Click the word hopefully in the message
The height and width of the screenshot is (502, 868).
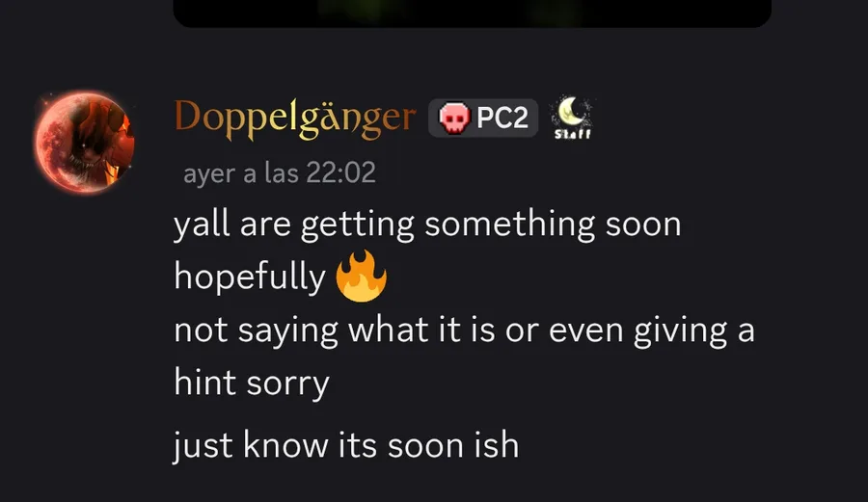[x=250, y=277]
